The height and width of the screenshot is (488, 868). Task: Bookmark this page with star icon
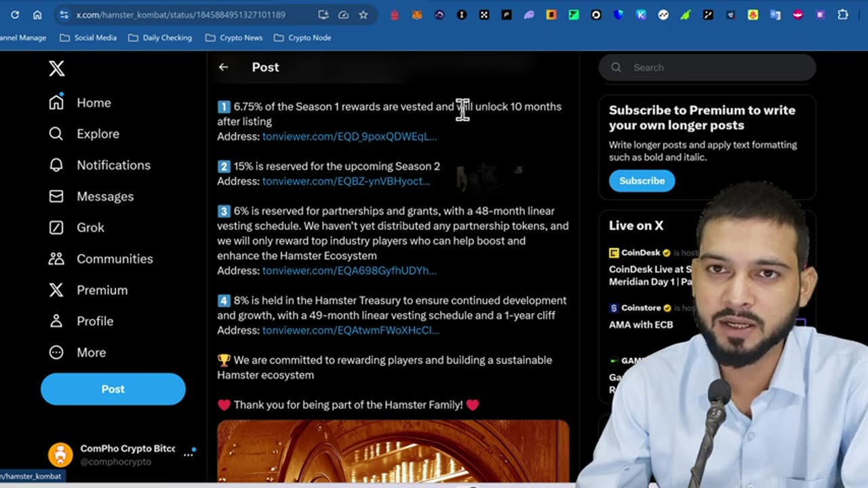363,14
